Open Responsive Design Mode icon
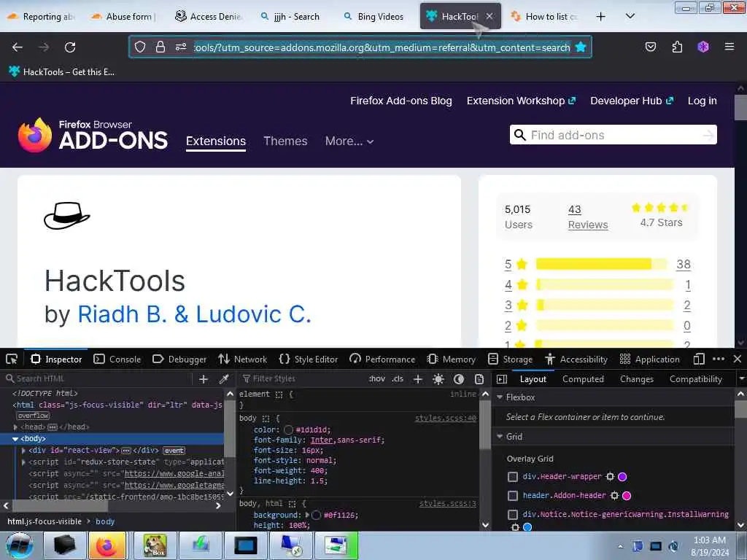 699,359
